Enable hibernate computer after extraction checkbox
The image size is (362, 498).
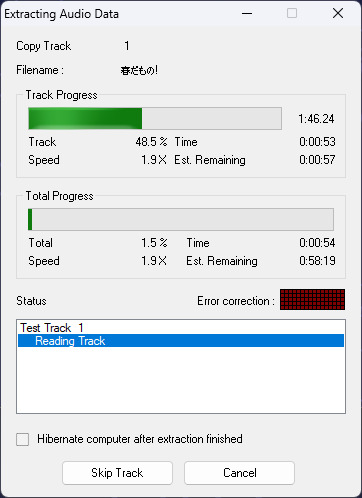(x=23, y=439)
